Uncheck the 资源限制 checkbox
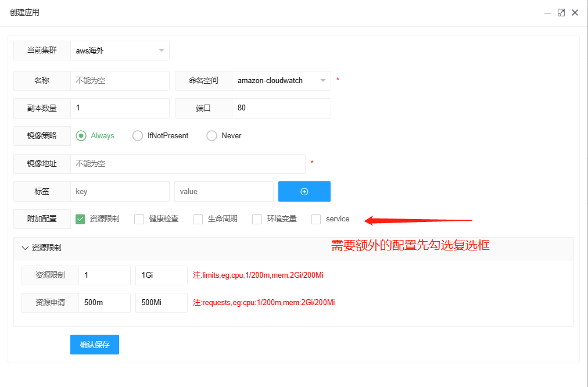This screenshot has height=387, width=588. click(80, 219)
